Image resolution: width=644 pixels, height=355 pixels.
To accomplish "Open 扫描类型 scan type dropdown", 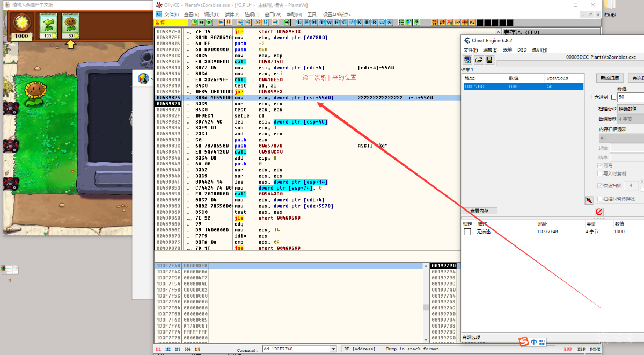I will coord(631,109).
